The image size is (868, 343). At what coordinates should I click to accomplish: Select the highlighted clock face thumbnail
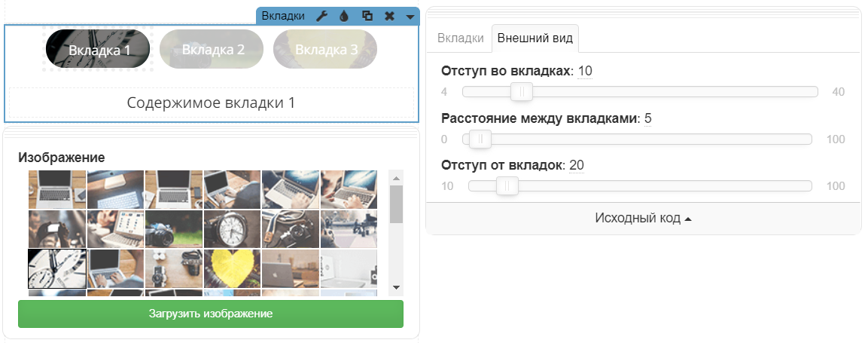(x=57, y=269)
